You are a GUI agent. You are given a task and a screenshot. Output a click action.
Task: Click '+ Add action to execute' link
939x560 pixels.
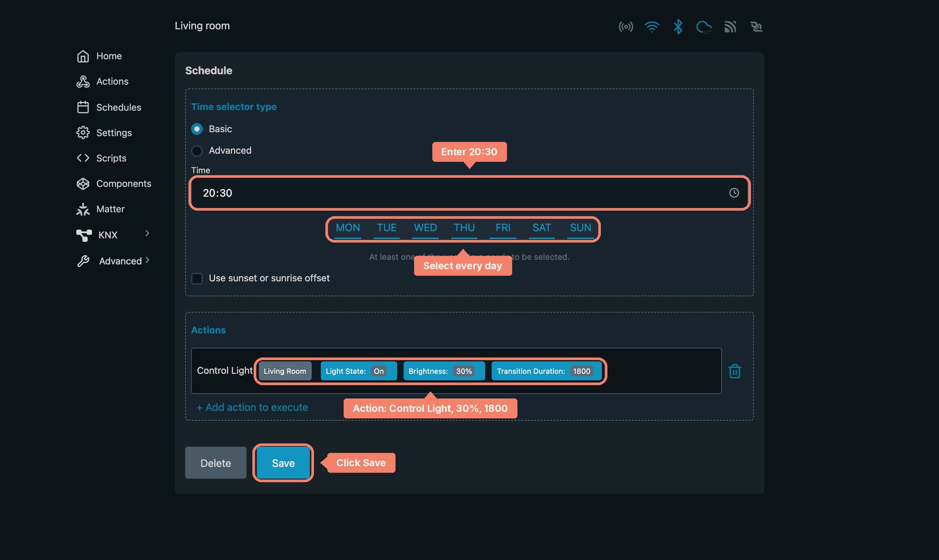point(252,408)
